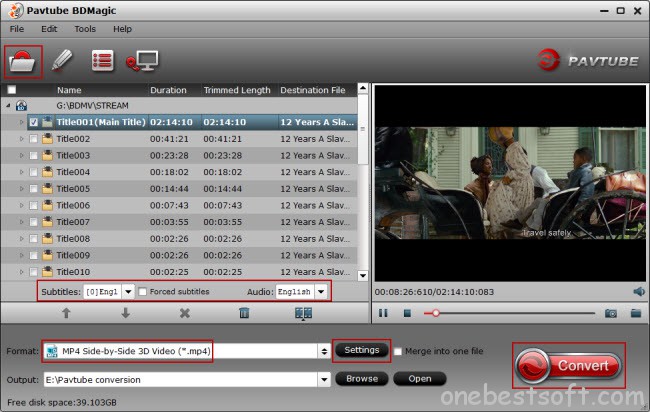This screenshot has height=412, width=650.
Task: Open the Help menu
Action: pos(122,29)
